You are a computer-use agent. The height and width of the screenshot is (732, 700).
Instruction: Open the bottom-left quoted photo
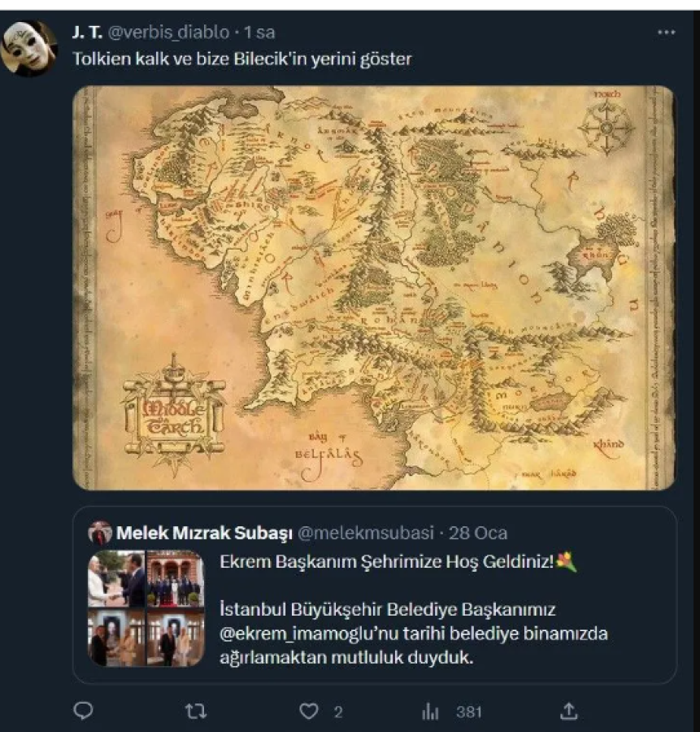[x=117, y=638]
